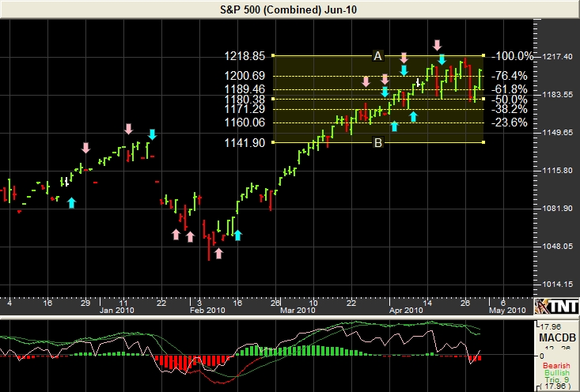
Task: Click the chart title S&P 500 (Combined) Jun-10
Action: click(x=289, y=9)
